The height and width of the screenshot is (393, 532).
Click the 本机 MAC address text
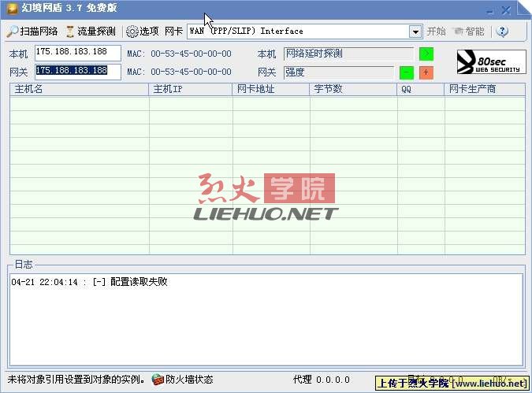coord(179,54)
